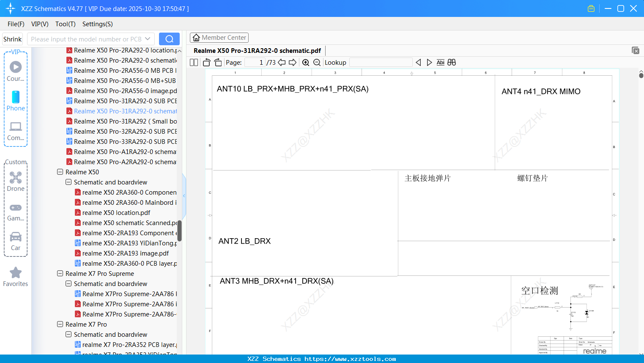The width and height of the screenshot is (644, 363).
Task: Open Realme X50 Pro-2RA556-0 image.pdf
Action: click(121, 91)
